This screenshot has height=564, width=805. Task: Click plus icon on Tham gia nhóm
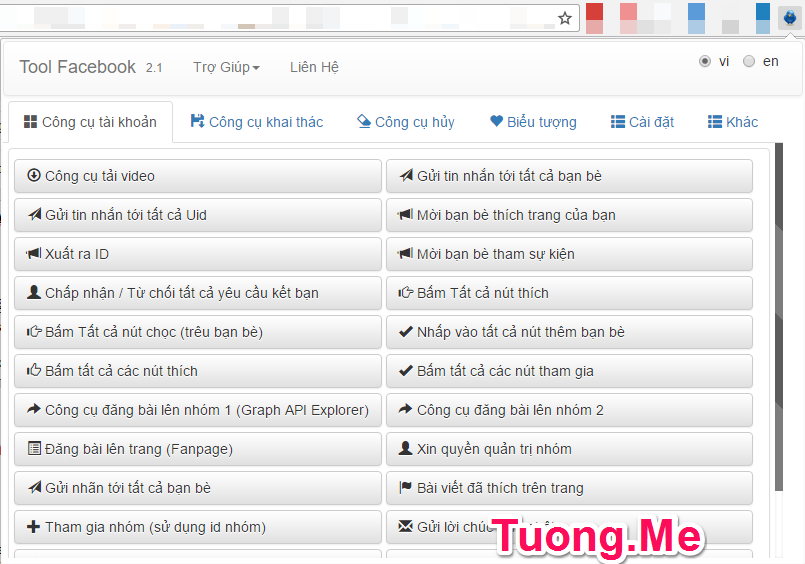(x=33, y=527)
